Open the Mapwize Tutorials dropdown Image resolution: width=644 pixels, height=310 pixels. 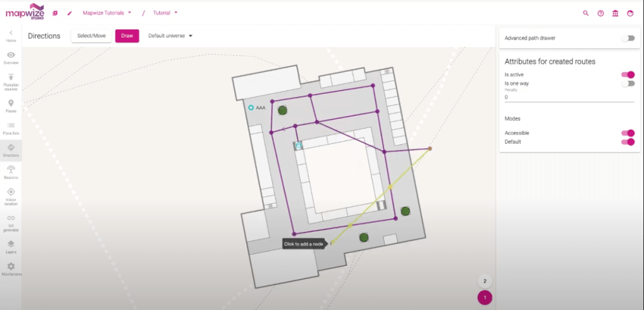coord(107,13)
